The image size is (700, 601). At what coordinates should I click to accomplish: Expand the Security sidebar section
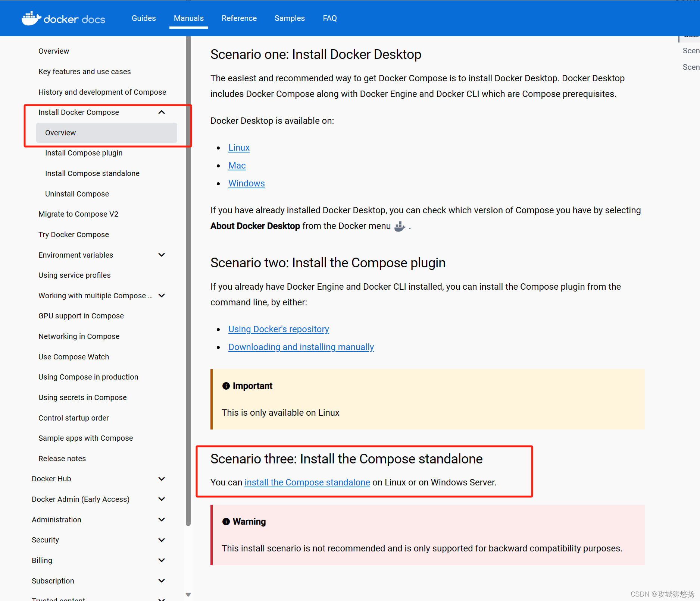[162, 539]
